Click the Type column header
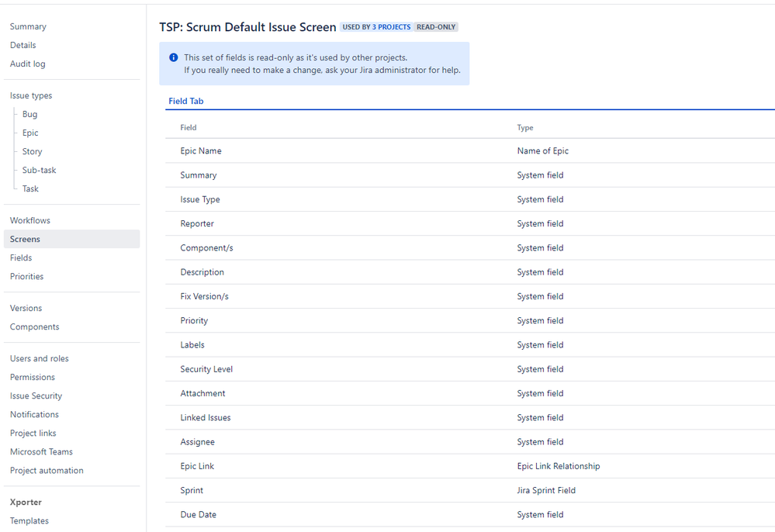 [525, 127]
